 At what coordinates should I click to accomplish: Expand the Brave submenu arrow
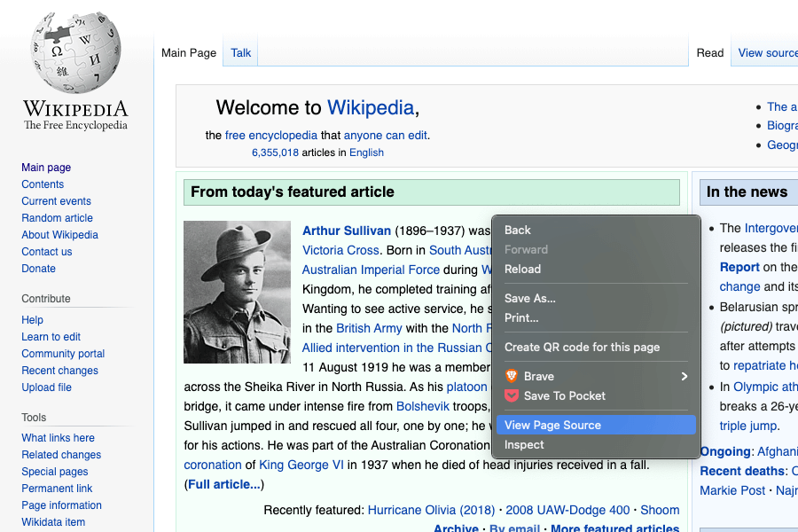pyautogui.click(x=684, y=376)
